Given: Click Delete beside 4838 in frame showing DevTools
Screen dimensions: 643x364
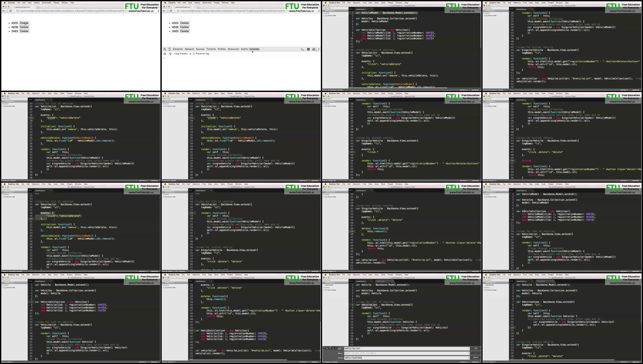Looking at the screenshot, I should [x=185, y=27].
